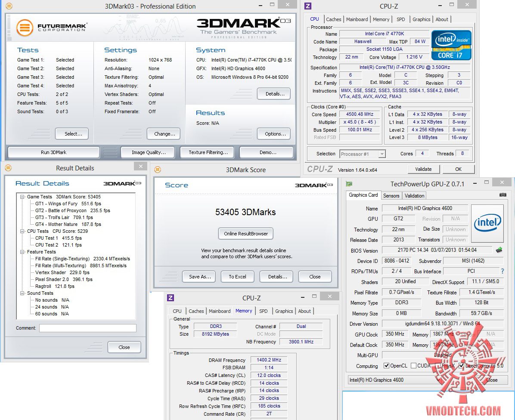Click the Run 3DMark button
The height and width of the screenshot is (420, 515).
click(53, 152)
